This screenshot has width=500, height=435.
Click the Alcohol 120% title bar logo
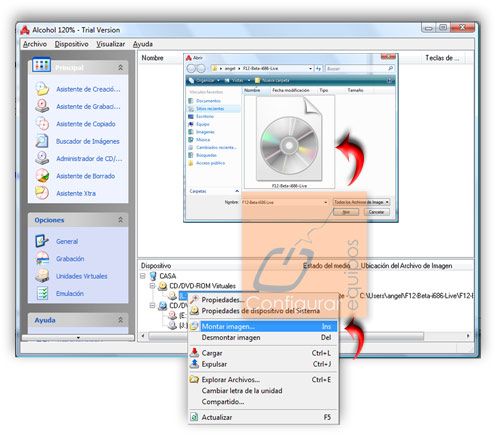tap(25, 30)
